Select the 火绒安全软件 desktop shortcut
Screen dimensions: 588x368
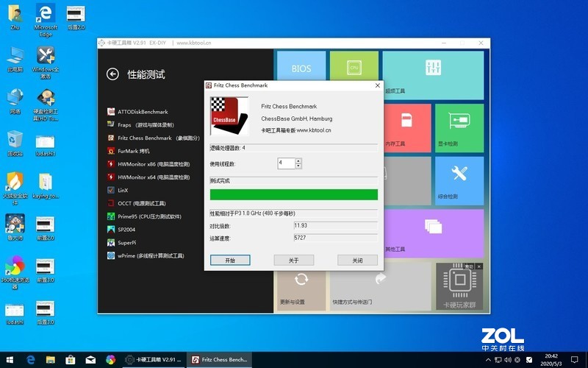click(x=15, y=188)
